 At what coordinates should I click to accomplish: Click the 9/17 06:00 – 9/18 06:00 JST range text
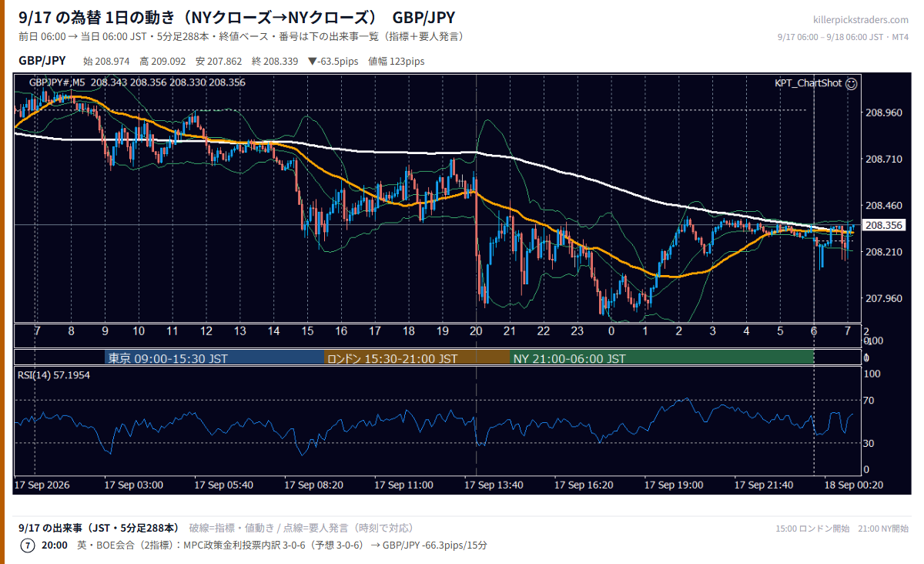click(x=843, y=37)
